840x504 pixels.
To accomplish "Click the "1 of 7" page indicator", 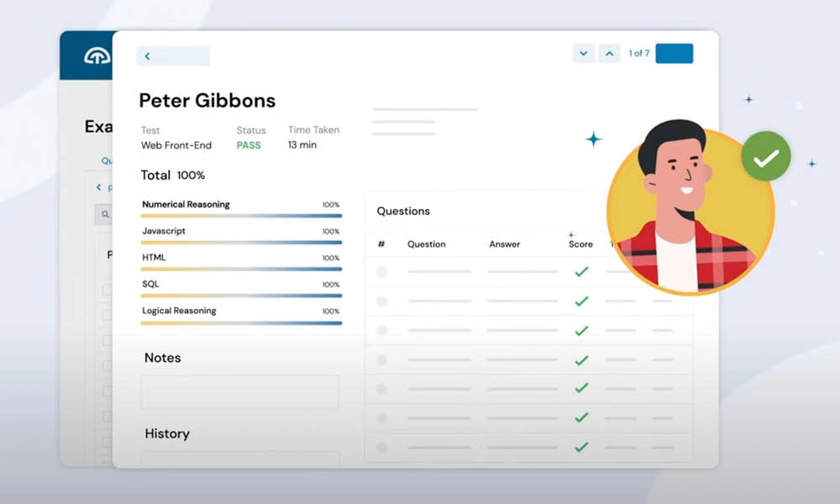I will (x=638, y=54).
